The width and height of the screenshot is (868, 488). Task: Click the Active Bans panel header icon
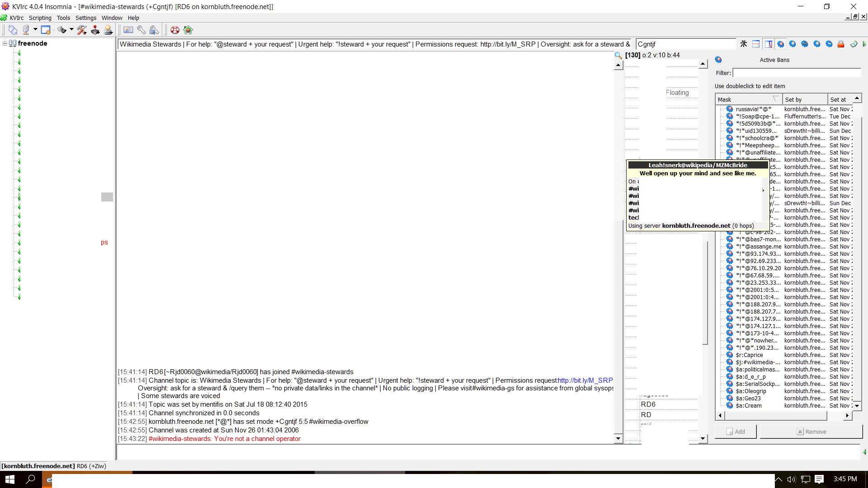point(718,60)
